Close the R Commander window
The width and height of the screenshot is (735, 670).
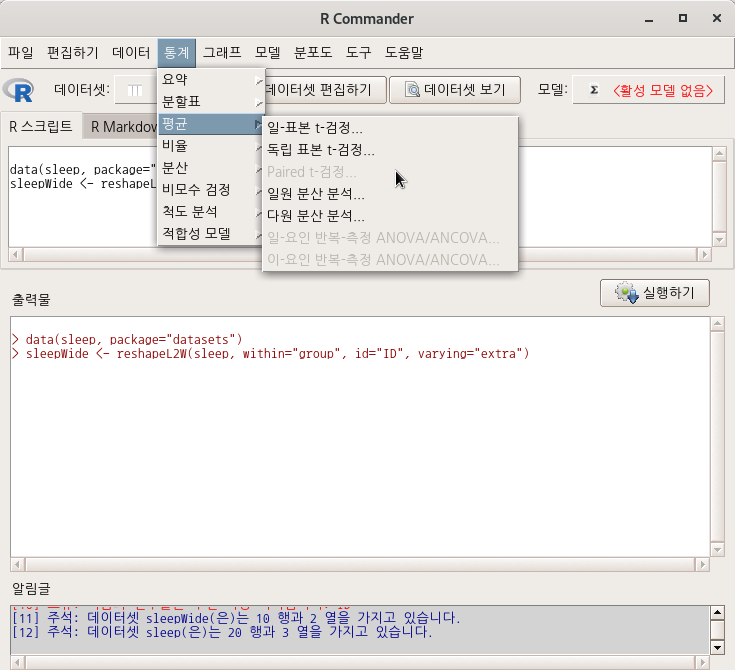click(x=717, y=18)
